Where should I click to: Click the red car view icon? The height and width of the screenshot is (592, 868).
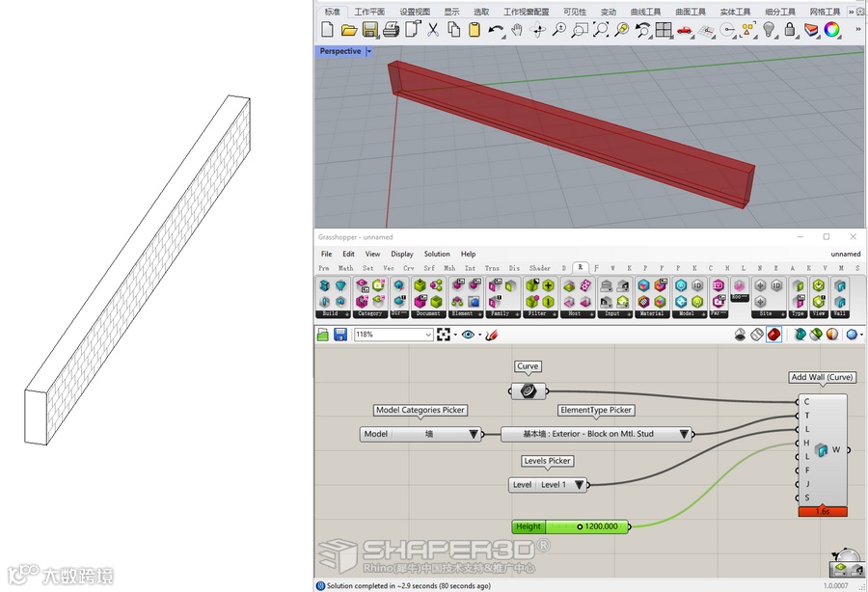[685, 30]
